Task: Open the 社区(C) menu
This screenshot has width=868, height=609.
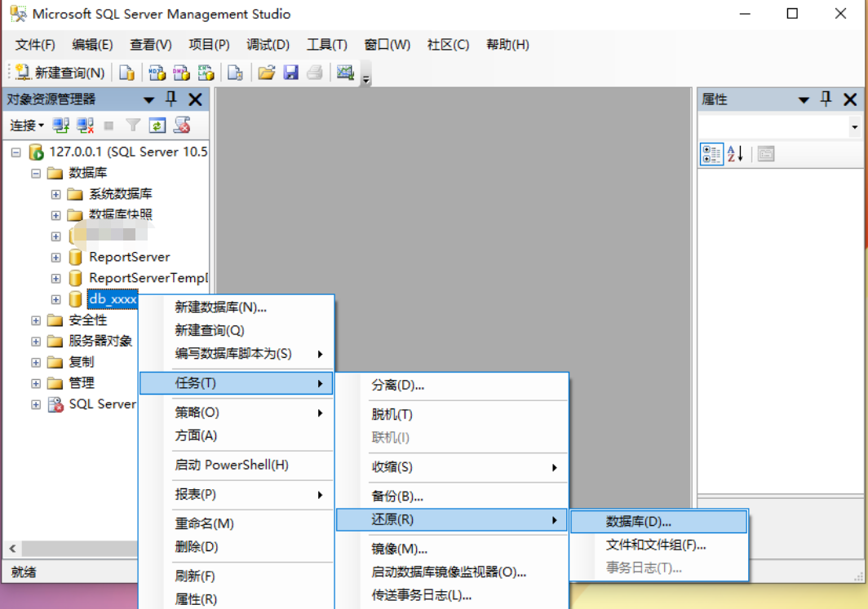Action: (449, 45)
